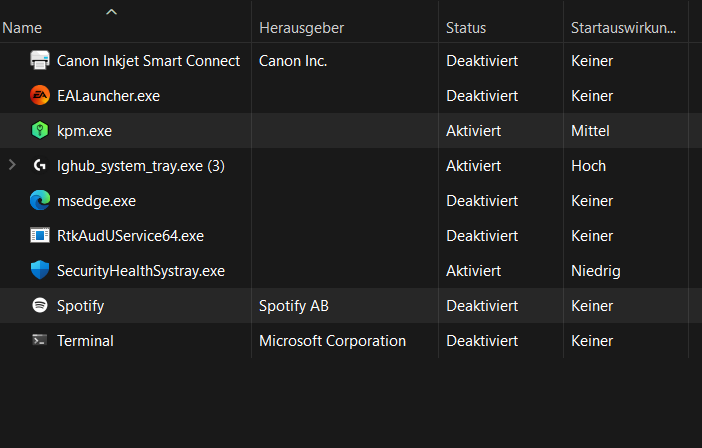The width and height of the screenshot is (702, 448).
Task: Click the msedge.exe Edge icon
Action: [40, 201]
